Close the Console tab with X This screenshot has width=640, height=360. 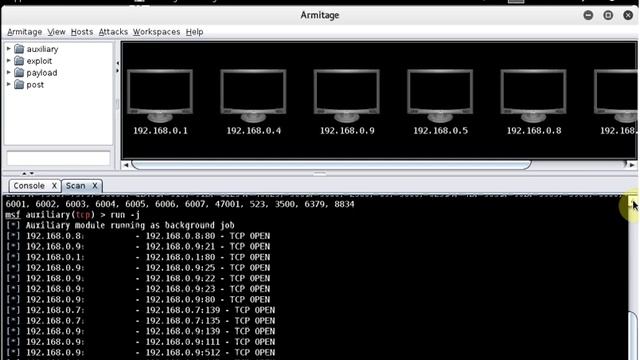click(54, 186)
